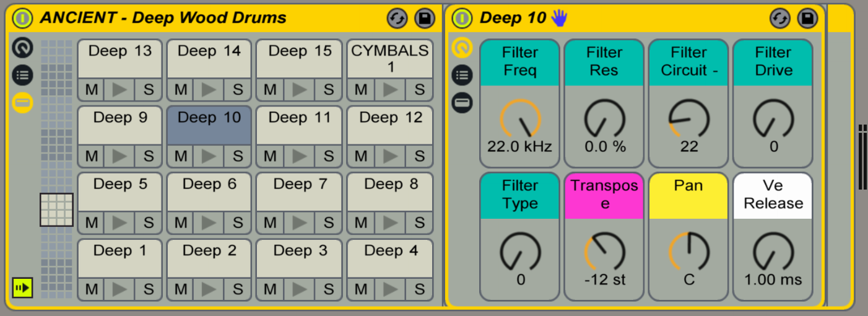This screenshot has width=868, height=316.
Task: Click the 0.0 % Filter Res value
Action: (x=604, y=147)
